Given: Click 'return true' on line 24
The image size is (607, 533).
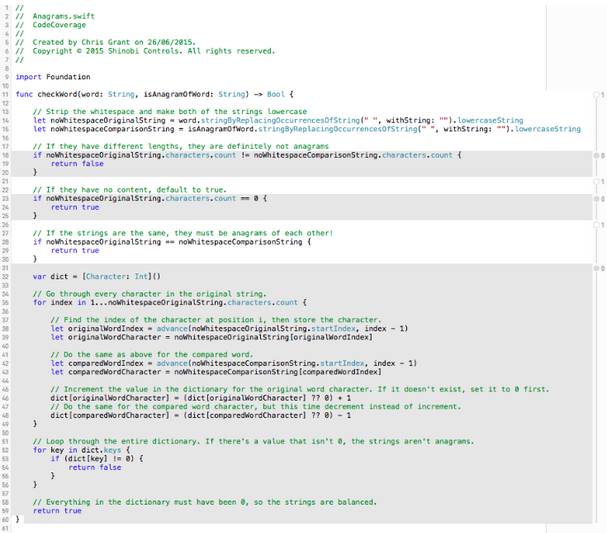Looking at the screenshot, I should point(75,207).
